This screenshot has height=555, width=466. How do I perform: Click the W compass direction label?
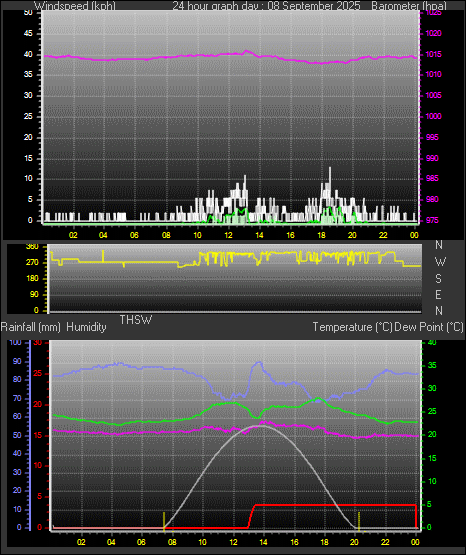pyautogui.click(x=440, y=262)
